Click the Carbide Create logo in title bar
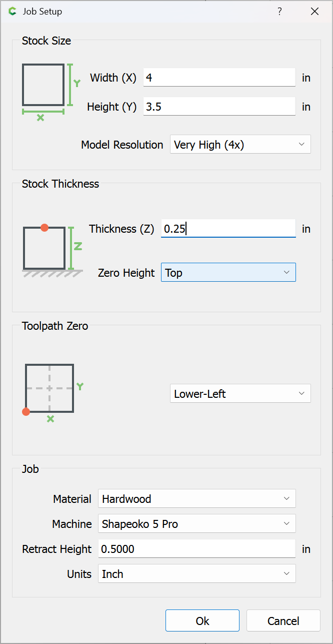333x644 pixels. click(13, 12)
